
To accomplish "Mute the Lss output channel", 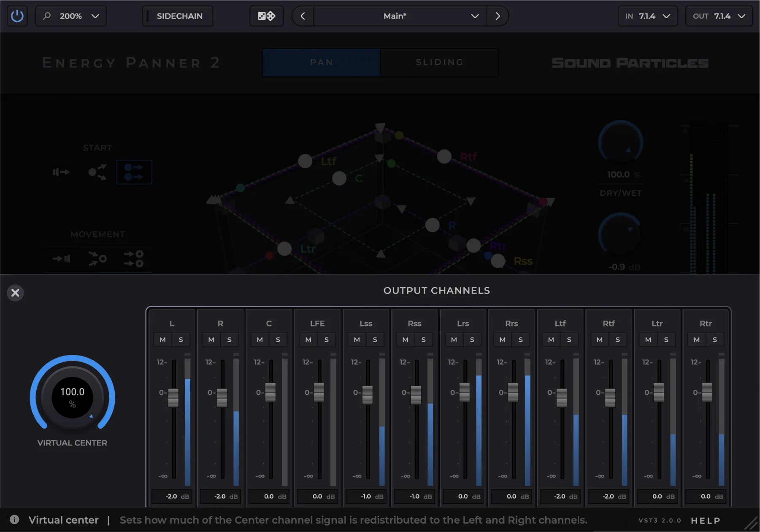I will click(x=357, y=340).
